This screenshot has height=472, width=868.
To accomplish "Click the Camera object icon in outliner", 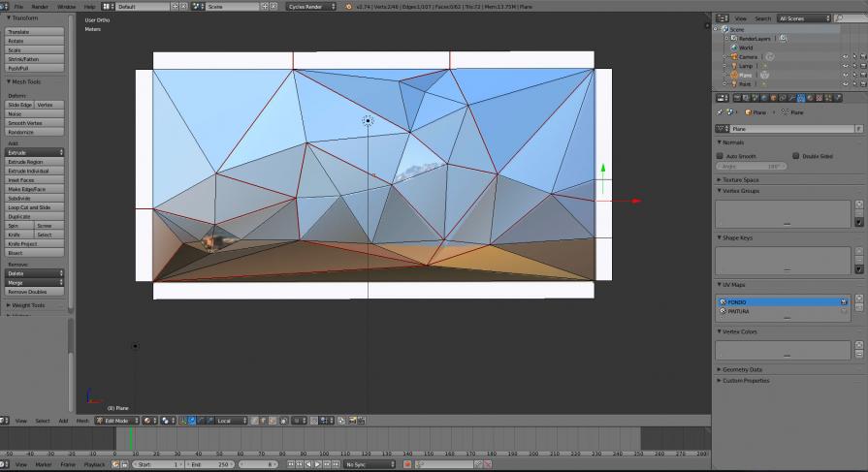I will [733, 56].
